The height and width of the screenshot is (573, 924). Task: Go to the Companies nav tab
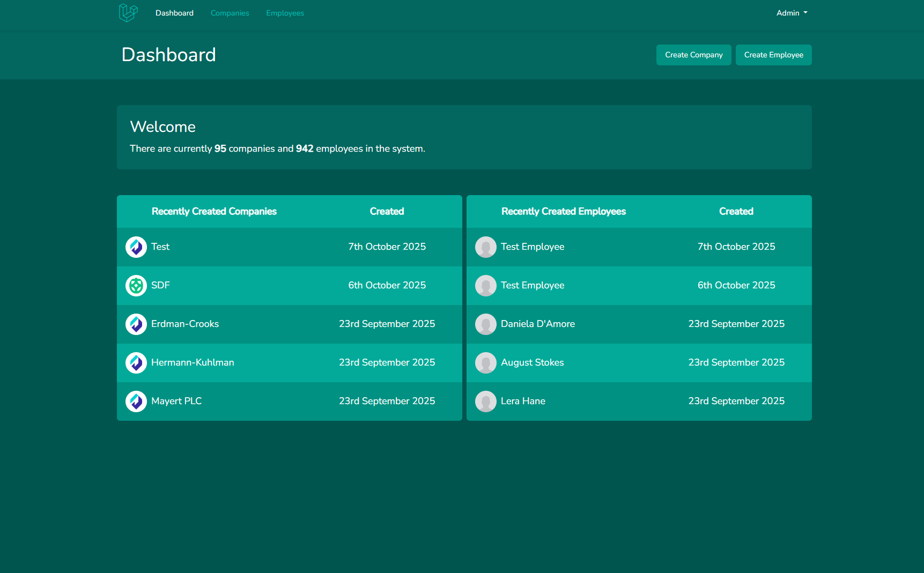[230, 13]
